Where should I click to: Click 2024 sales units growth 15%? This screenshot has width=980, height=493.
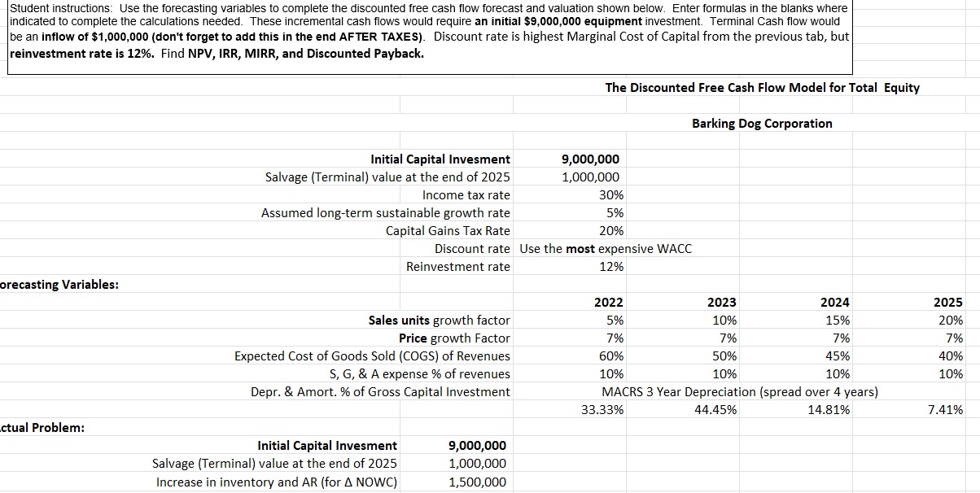coord(837,320)
